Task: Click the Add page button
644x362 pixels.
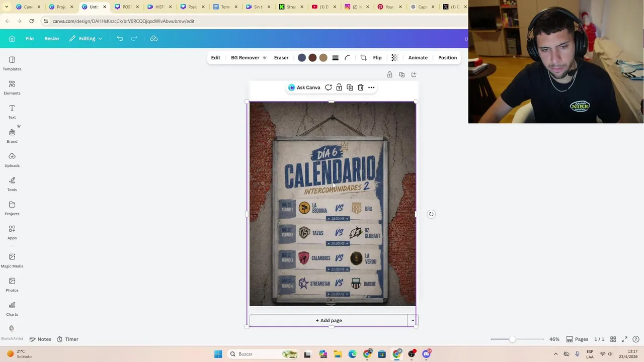Action: pyautogui.click(x=329, y=321)
